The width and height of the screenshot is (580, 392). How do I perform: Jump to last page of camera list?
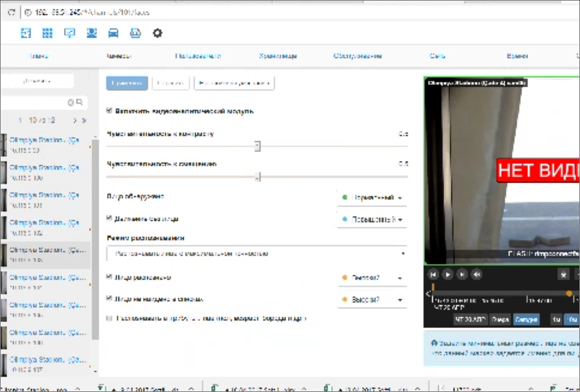(x=84, y=120)
